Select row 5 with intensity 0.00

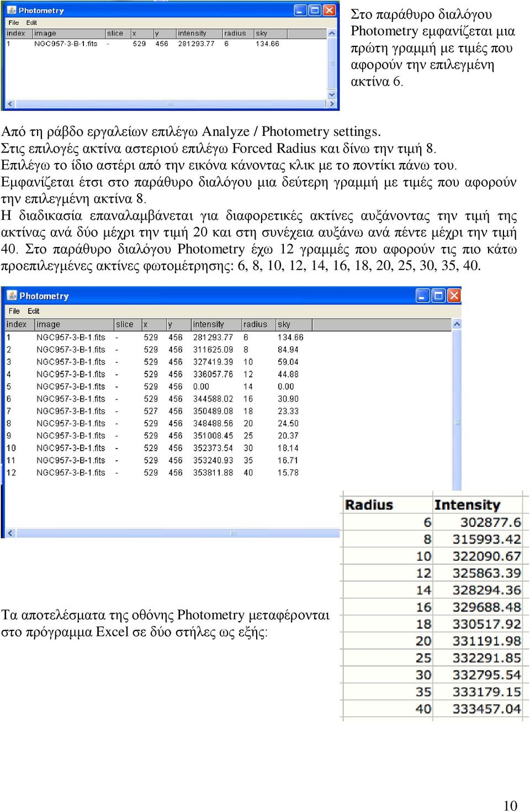coord(228,387)
